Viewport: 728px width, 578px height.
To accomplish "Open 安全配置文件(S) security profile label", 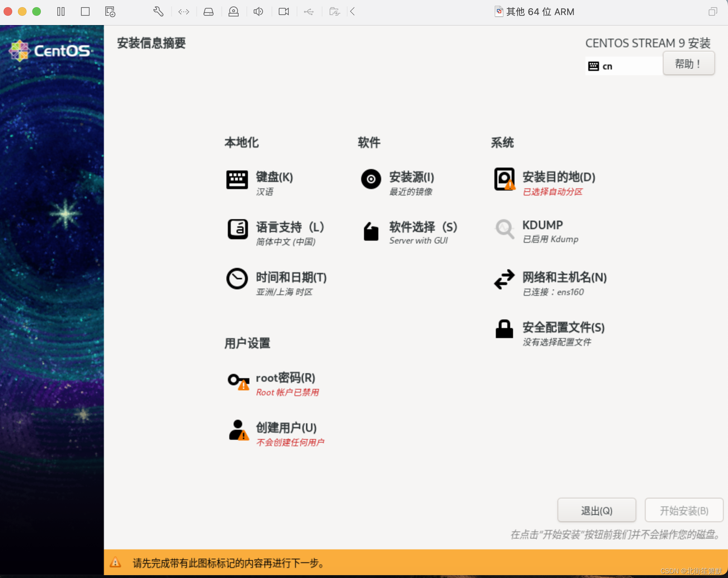I will click(563, 327).
